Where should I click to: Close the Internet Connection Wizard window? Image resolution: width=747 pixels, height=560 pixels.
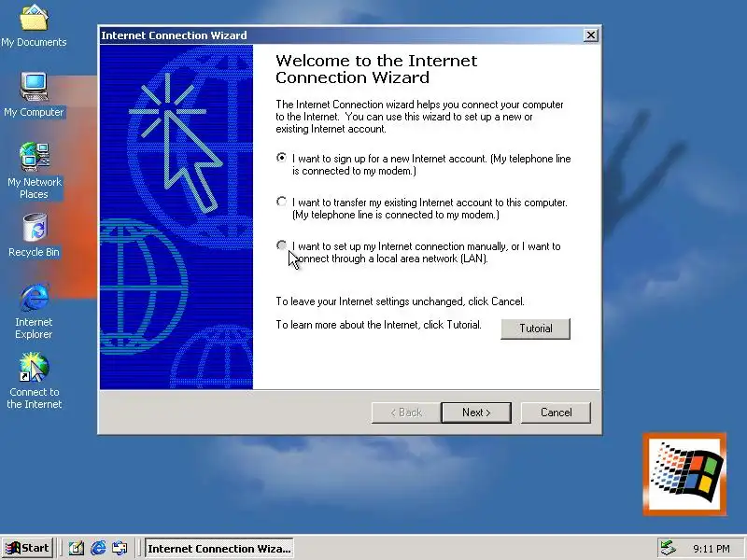[591, 35]
